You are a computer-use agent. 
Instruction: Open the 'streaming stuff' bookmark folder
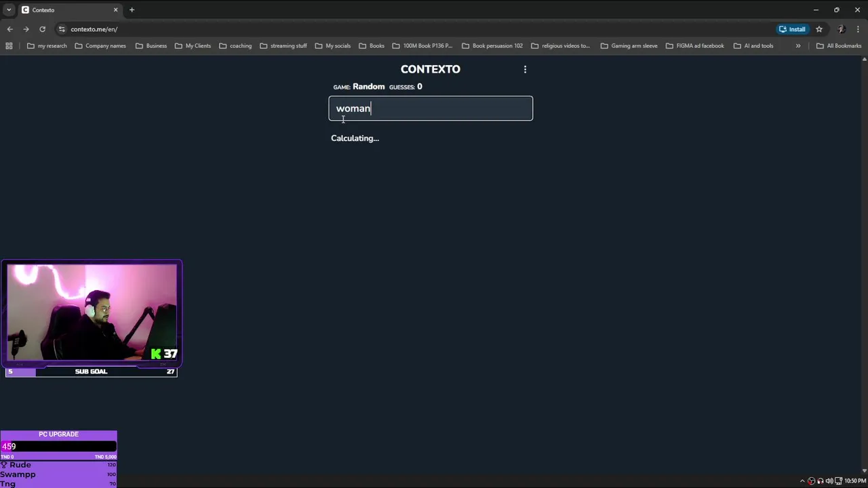(283, 45)
